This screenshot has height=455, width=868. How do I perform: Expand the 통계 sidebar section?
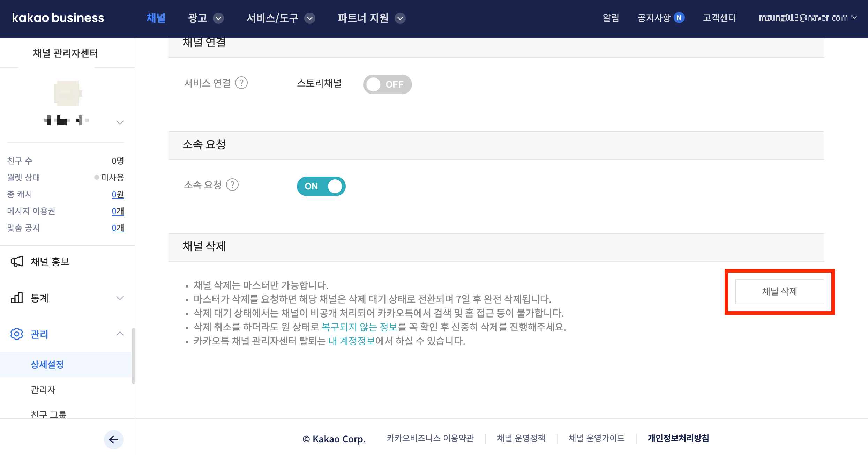(x=120, y=298)
